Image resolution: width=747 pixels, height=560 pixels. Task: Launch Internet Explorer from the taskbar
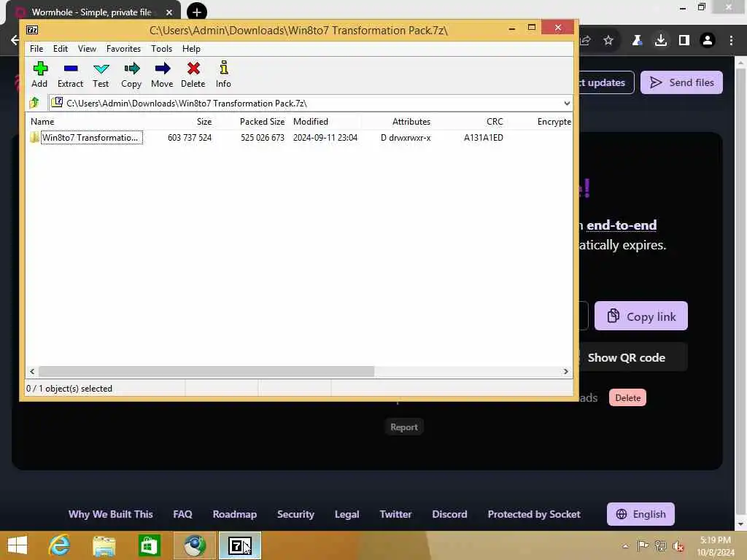point(60,545)
